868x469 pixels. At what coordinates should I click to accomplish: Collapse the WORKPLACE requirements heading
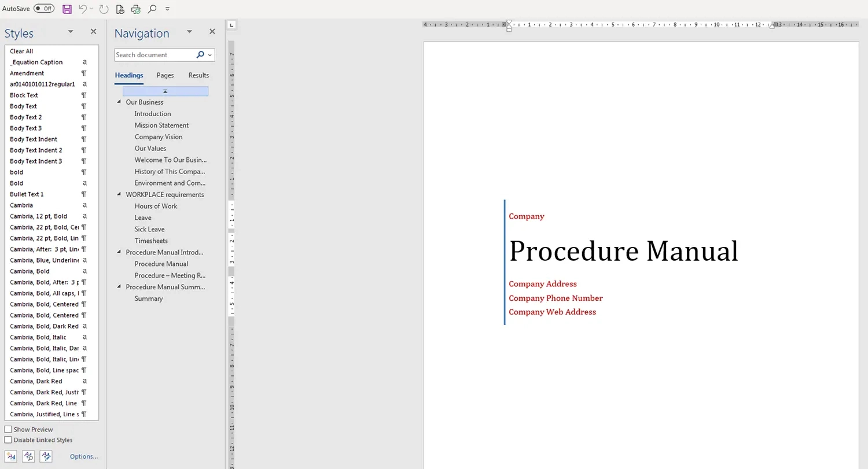[119, 195]
